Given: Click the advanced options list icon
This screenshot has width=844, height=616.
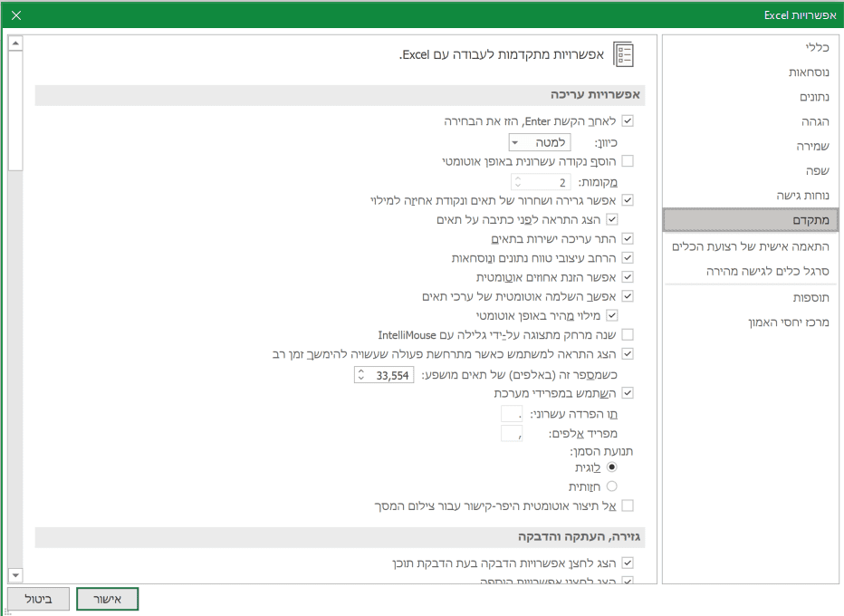Looking at the screenshot, I should (623, 54).
